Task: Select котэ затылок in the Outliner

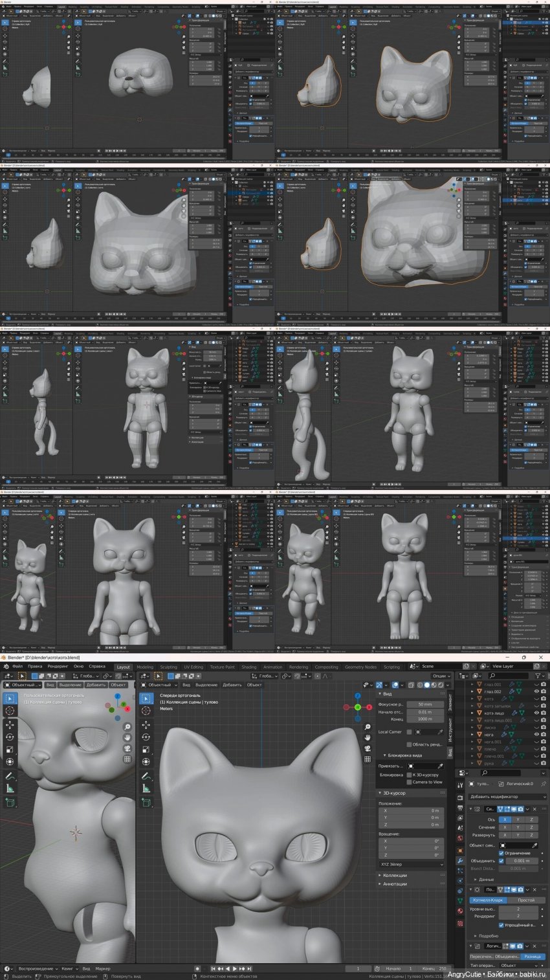Action: coord(498,706)
